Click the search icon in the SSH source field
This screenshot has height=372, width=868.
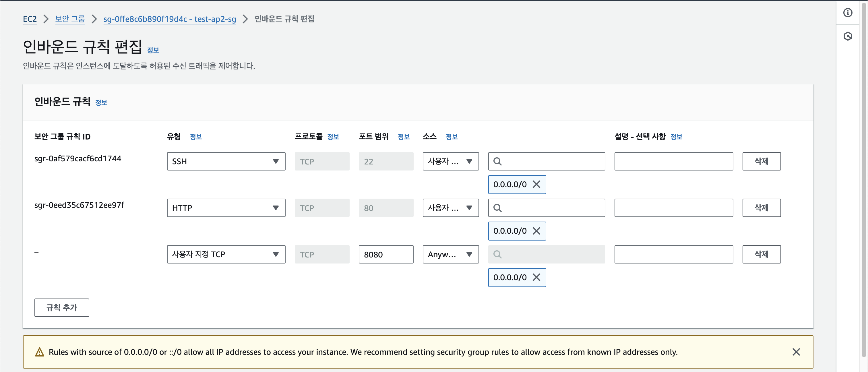coord(497,161)
